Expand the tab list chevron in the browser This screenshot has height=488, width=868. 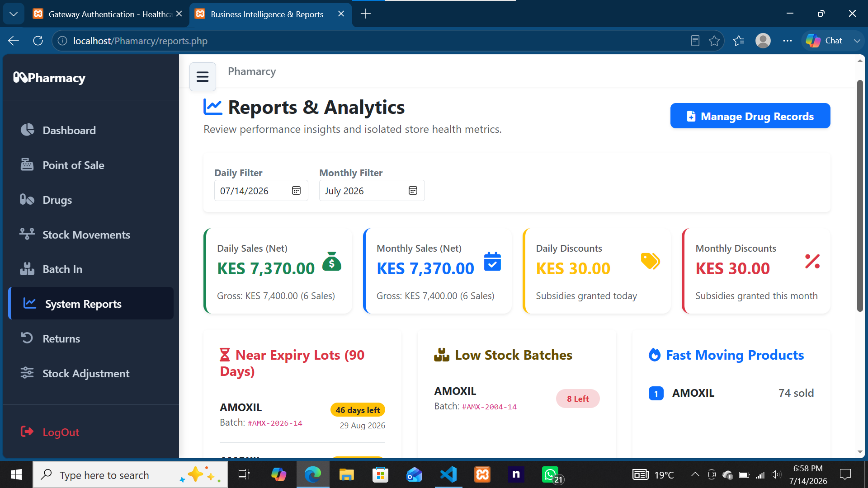point(14,14)
